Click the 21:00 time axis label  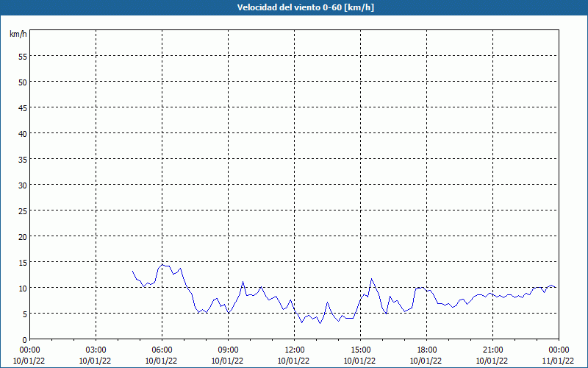(x=492, y=350)
